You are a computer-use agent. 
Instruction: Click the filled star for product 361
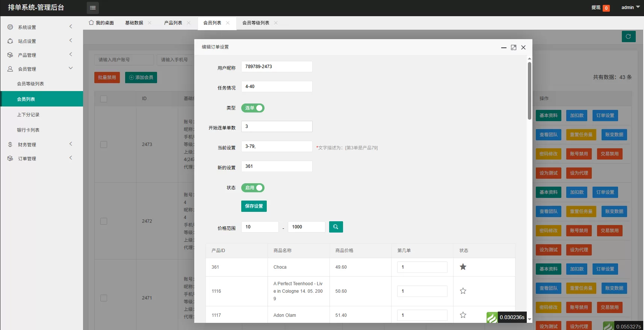(463, 267)
